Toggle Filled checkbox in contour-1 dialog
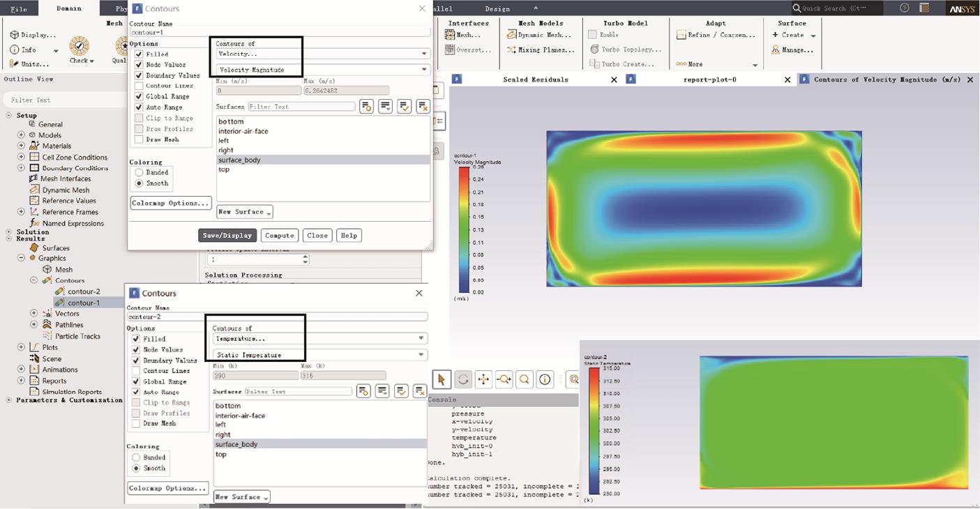 139,54
